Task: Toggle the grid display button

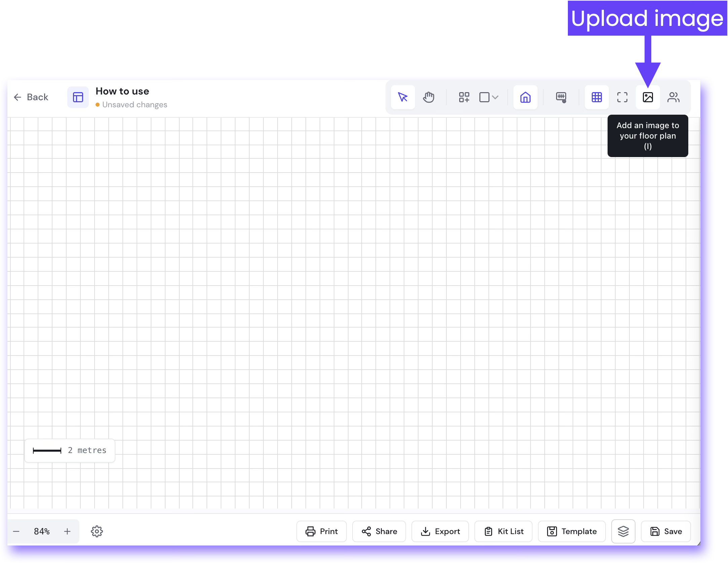Action: [596, 97]
